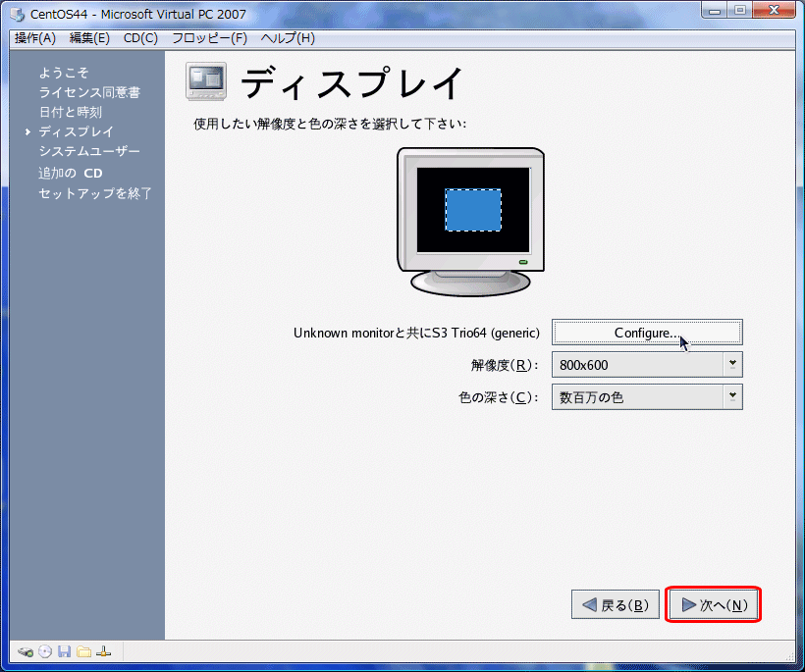Maximize the Virtual PC window

tap(740, 10)
